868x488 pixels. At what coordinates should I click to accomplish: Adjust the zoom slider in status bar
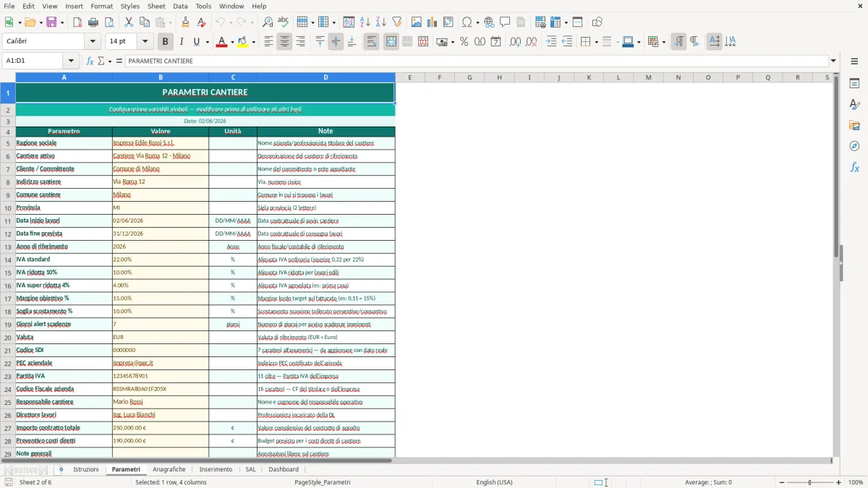coord(809,482)
